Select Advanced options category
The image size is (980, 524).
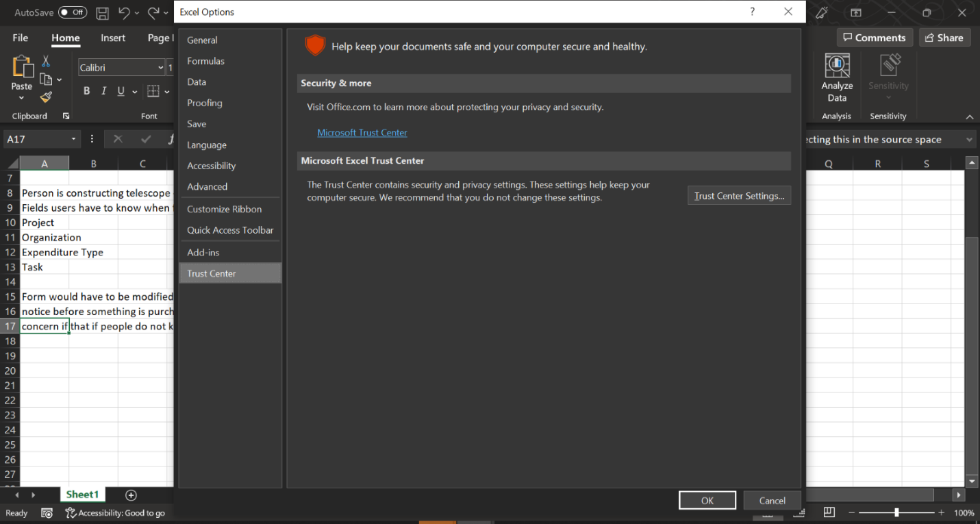coord(230,186)
